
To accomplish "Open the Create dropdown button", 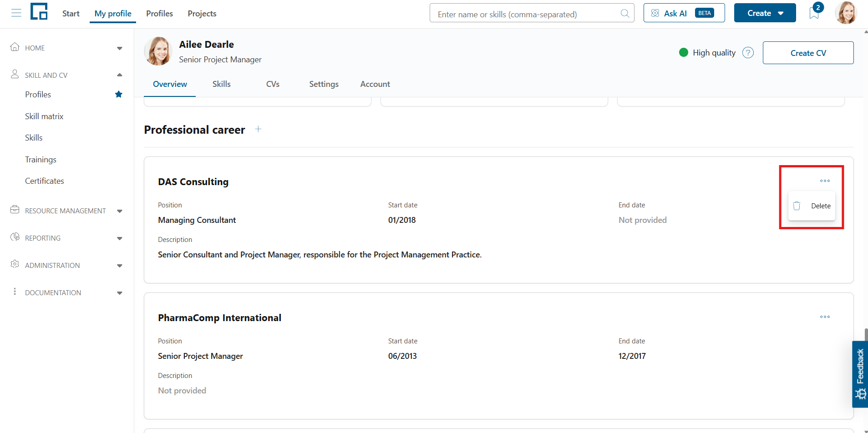I will pyautogui.click(x=765, y=13).
